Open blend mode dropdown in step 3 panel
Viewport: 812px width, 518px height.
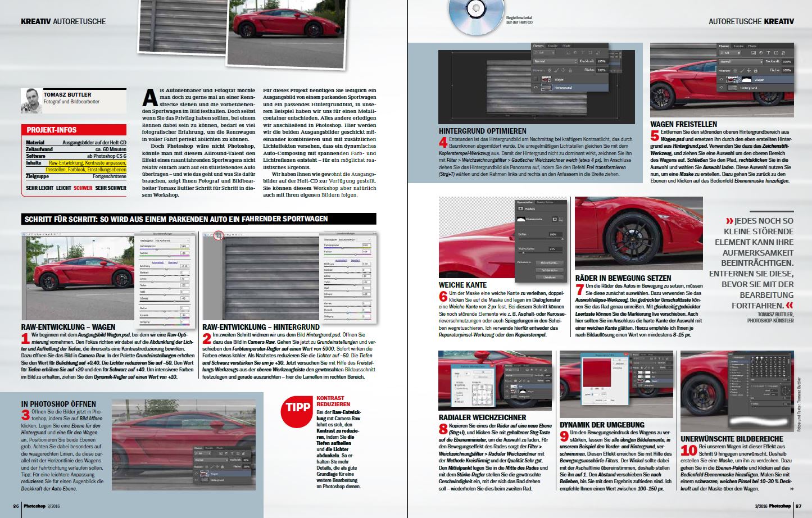pos(211,460)
